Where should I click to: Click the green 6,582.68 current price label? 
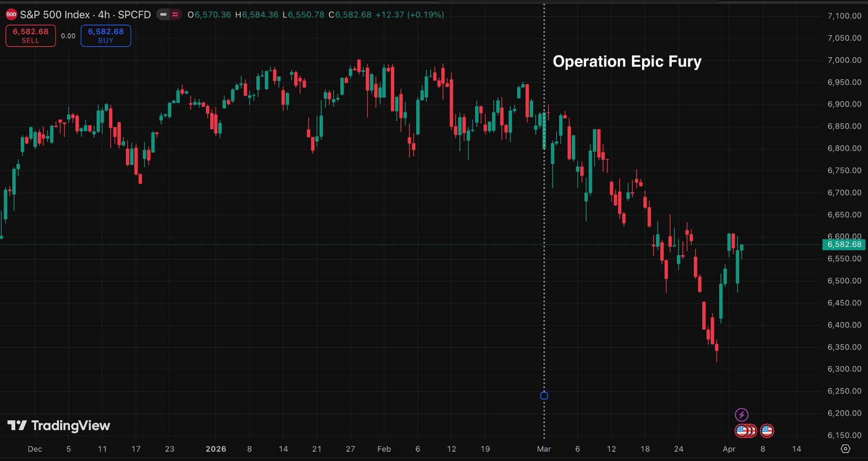(x=844, y=244)
